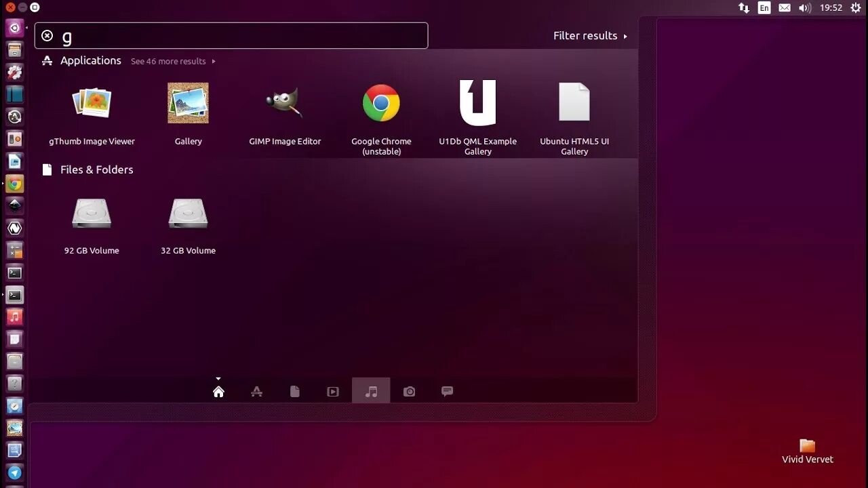Open the 92 GB Volume

point(92,225)
